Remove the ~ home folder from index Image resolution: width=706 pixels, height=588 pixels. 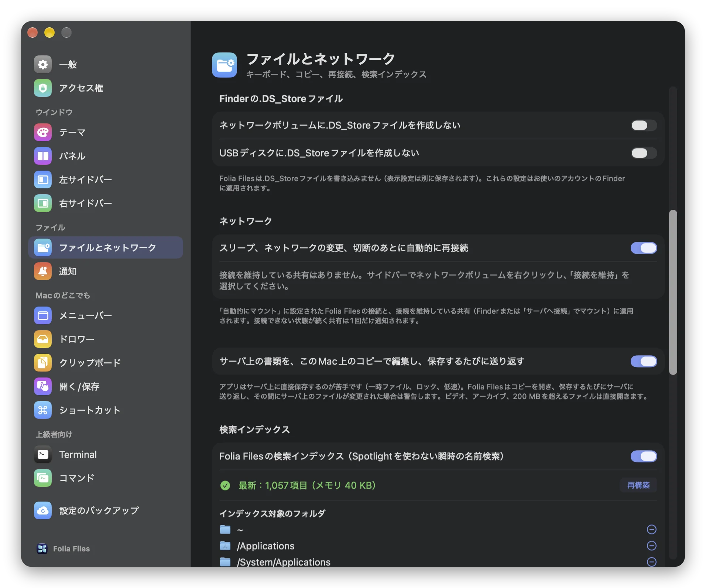tap(652, 530)
